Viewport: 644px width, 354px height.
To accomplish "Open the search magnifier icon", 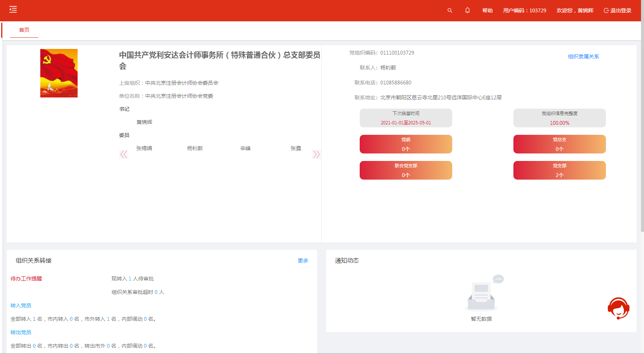I will [x=450, y=10].
